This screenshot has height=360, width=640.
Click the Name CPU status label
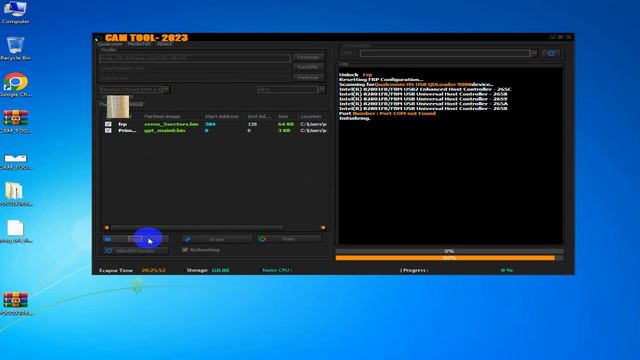(x=277, y=270)
